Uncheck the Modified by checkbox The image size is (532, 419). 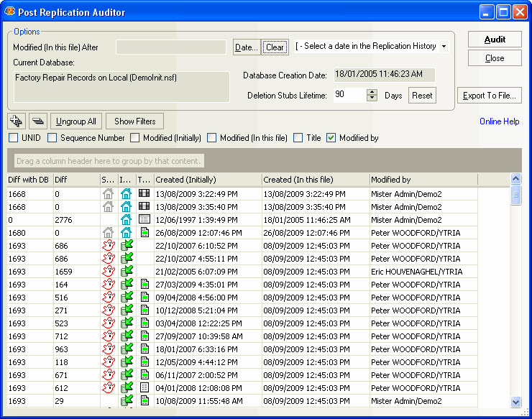point(331,138)
